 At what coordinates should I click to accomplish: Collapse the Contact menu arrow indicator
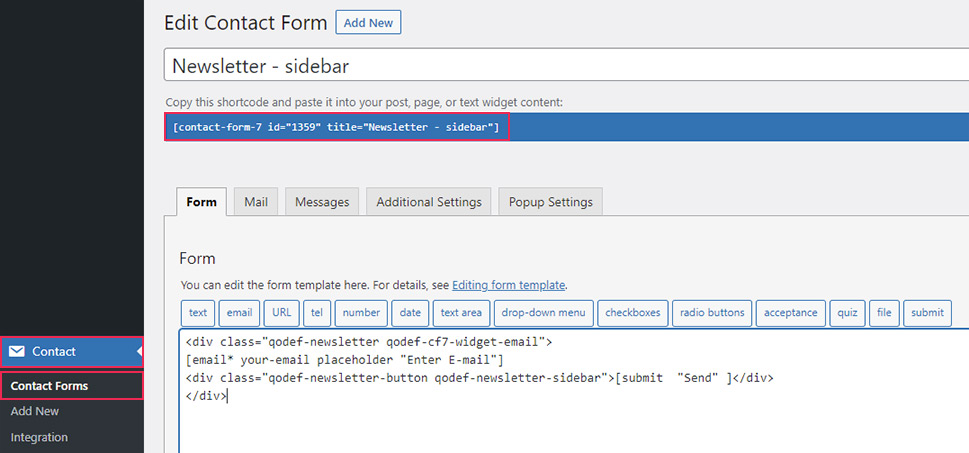(x=140, y=351)
